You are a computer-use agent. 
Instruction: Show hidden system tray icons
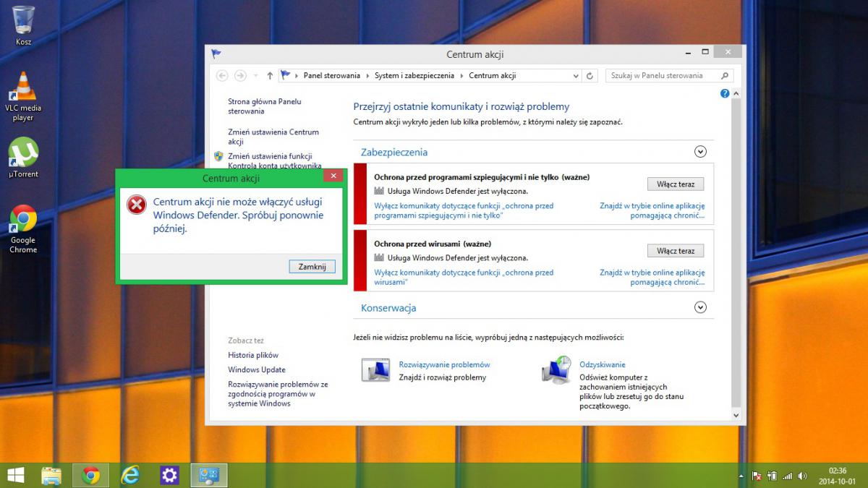coord(741,476)
